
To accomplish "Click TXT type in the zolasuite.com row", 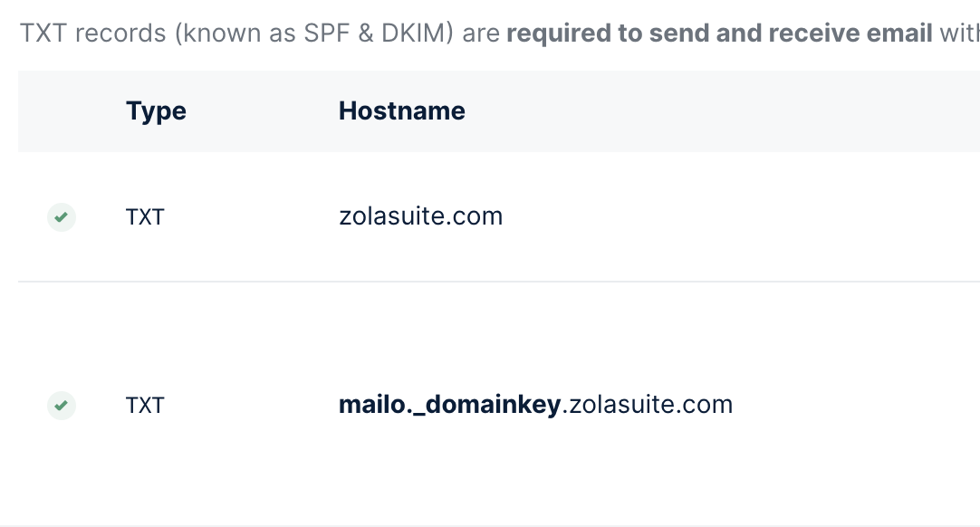I will (145, 217).
